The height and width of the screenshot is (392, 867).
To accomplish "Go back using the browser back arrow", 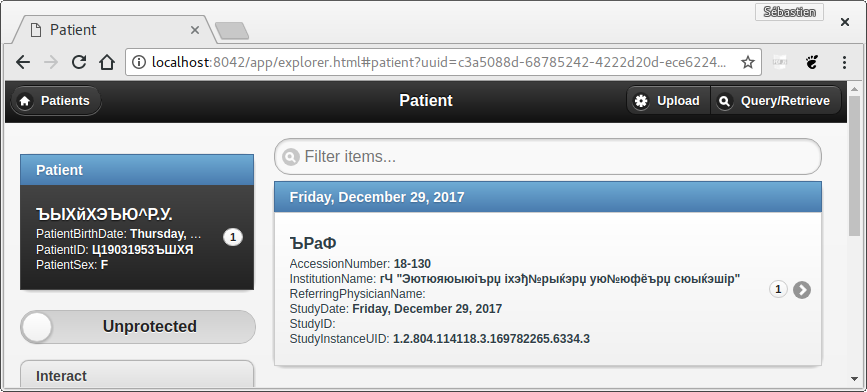I will point(23,62).
